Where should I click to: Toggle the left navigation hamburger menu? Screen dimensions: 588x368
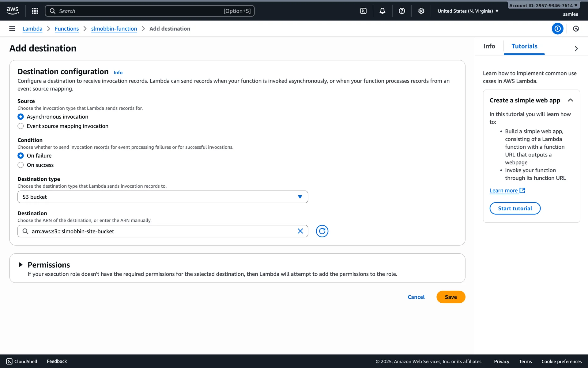tap(12, 29)
